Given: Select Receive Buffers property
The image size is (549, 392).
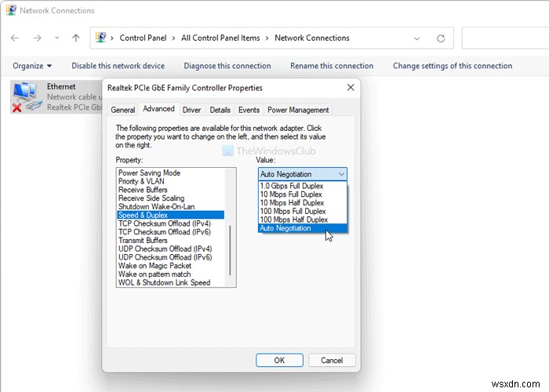Looking at the screenshot, I should point(171,190).
